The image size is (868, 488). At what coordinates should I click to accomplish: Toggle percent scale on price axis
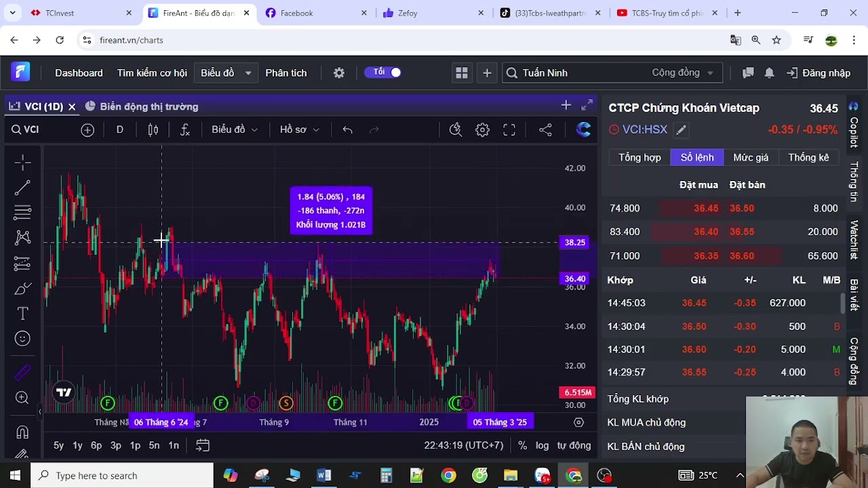pos(522,445)
